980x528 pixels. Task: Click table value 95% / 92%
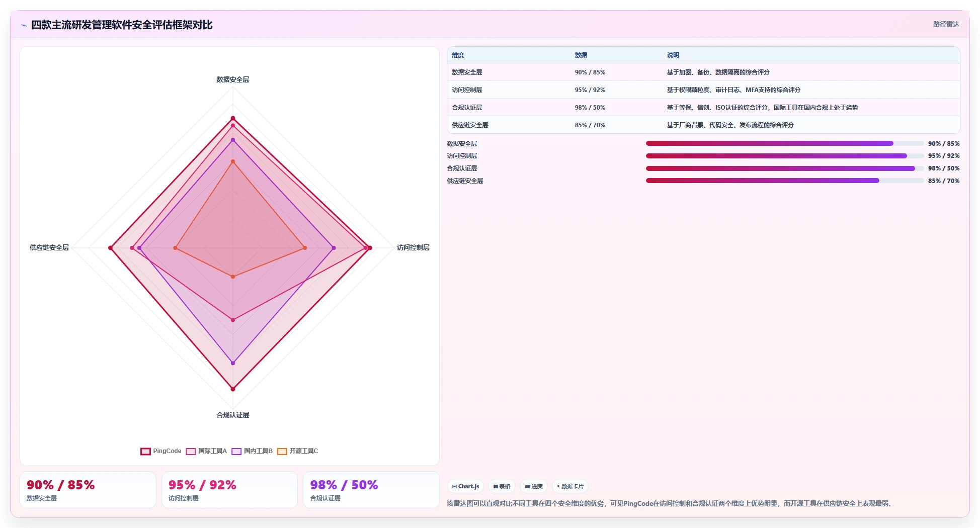(590, 90)
